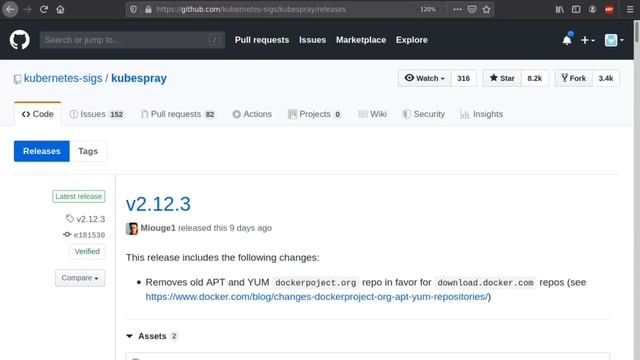Open Issues in top navigation
The width and height of the screenshot is (640, 360).
tap(312, 40)
